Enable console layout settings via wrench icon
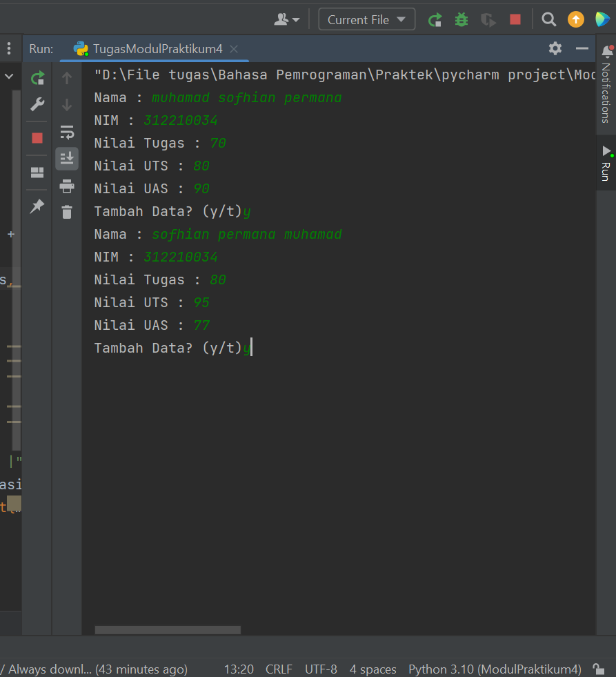The image size is (616, 677). (37, 104)
